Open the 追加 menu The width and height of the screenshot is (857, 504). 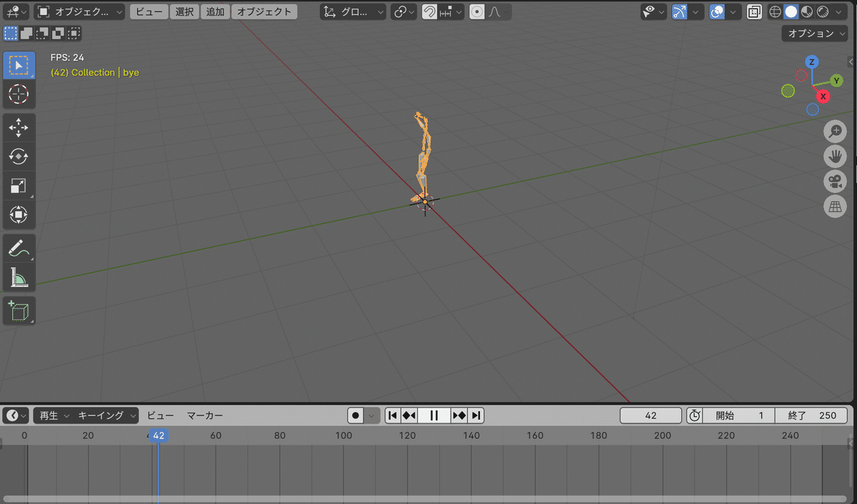pos(215,11)
